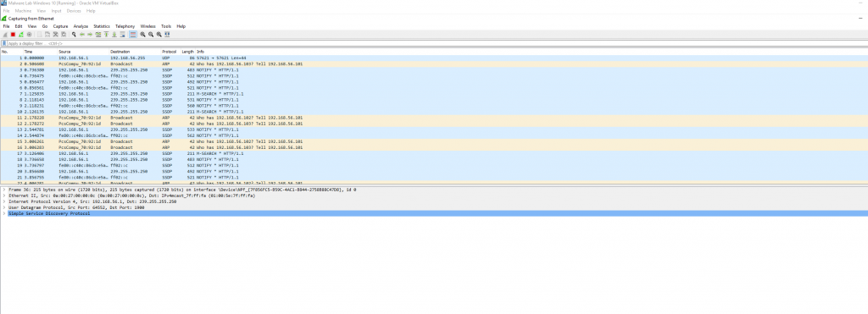The image size is (868, 314).
Task: Close this capture file icon
Action: [x=55, y=34]
